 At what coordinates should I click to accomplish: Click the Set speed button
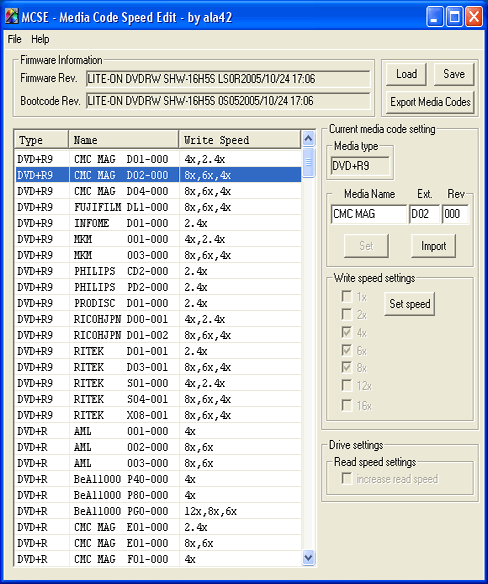click(x=409, y=304)
